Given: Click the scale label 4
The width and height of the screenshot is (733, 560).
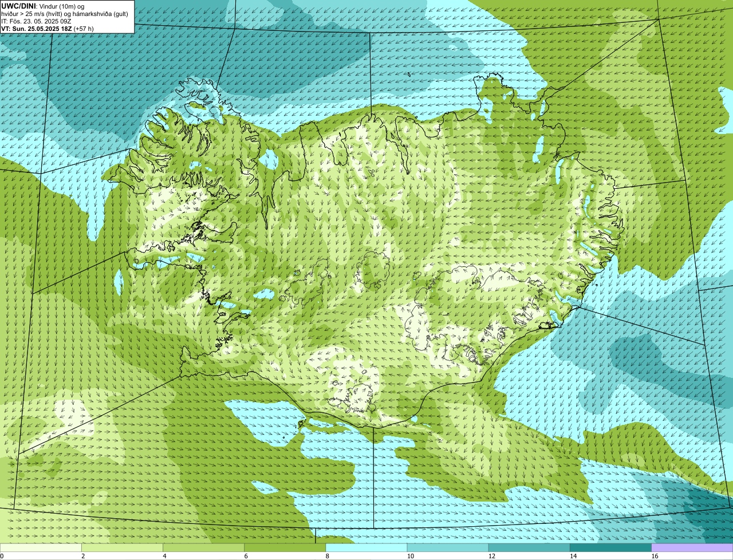Looking at the screenshot, I should click(164, 556).
